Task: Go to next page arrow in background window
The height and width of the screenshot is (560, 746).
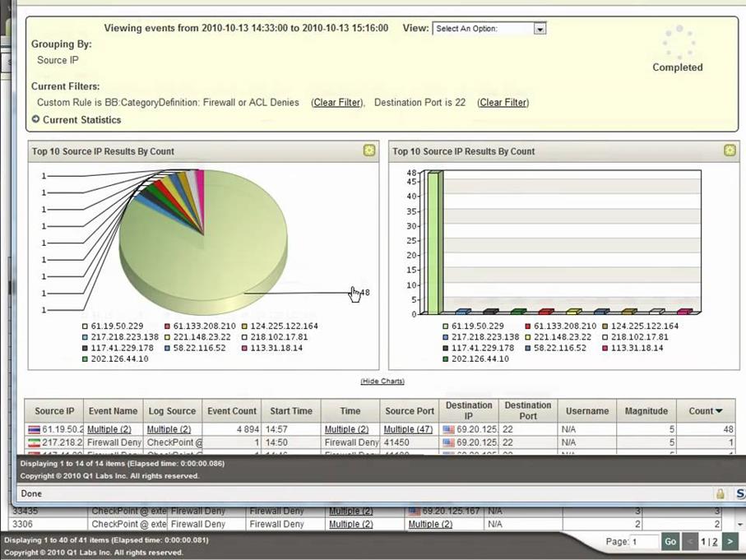Action: tap(730, 541)
